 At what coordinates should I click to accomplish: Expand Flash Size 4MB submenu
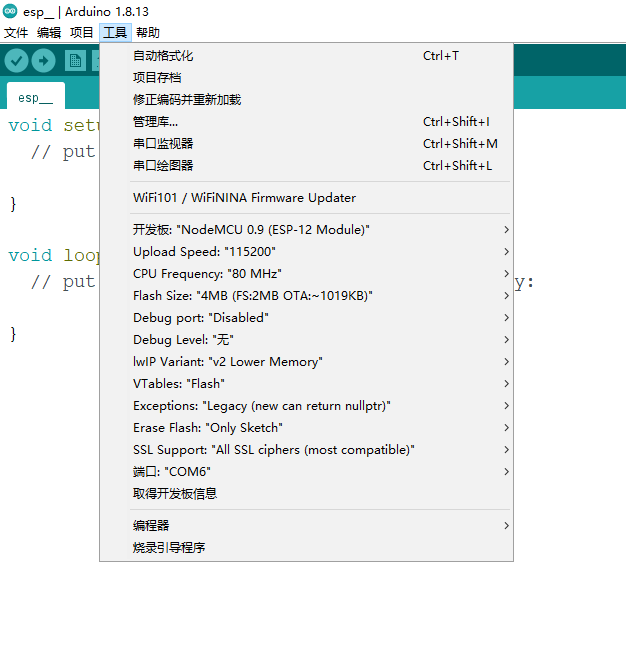pos(306,296)
